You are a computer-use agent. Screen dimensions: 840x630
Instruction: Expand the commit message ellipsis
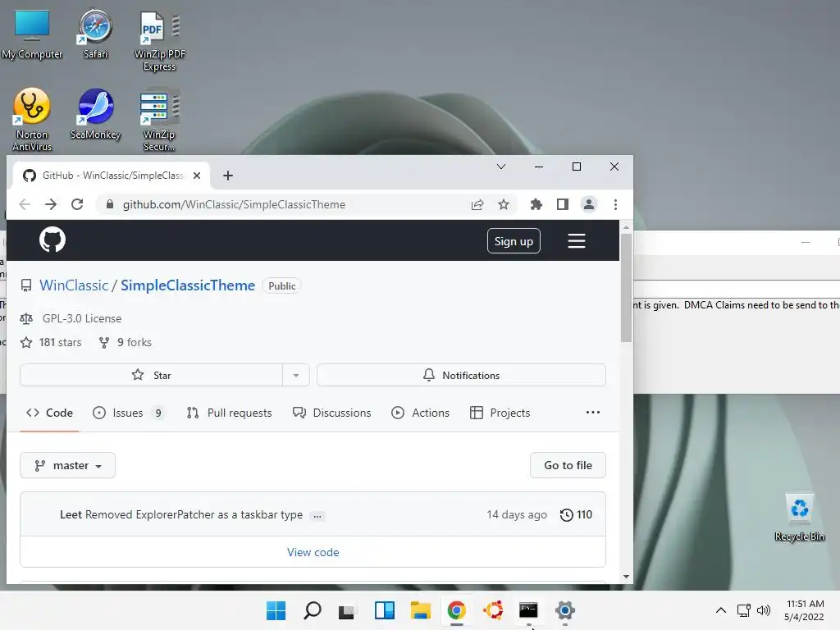[x=317, y=515]
